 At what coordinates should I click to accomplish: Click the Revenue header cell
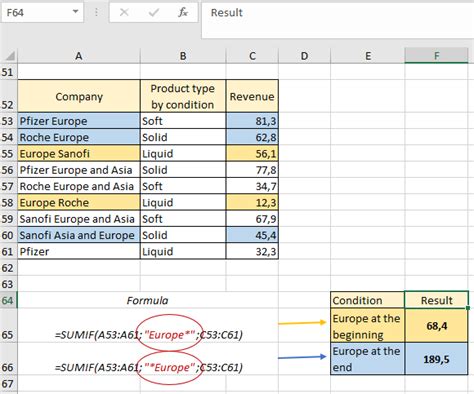pyautogui.click(x=252, y=96)
